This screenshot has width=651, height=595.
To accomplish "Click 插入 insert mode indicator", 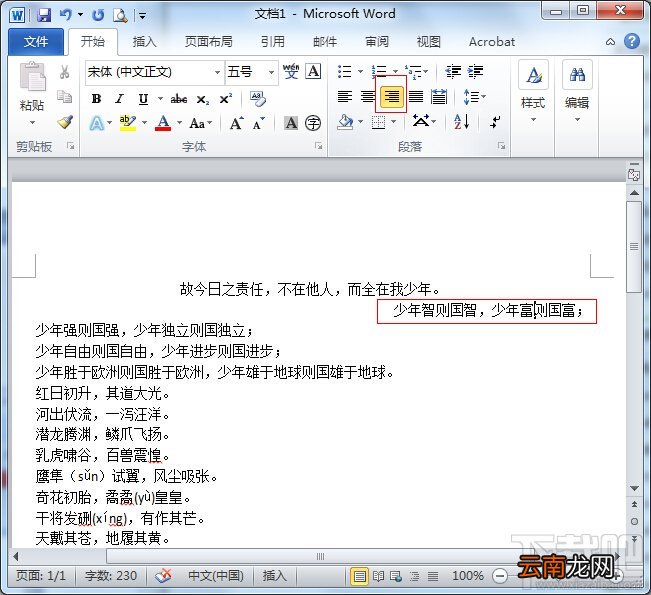I will [x=274, y=575].
